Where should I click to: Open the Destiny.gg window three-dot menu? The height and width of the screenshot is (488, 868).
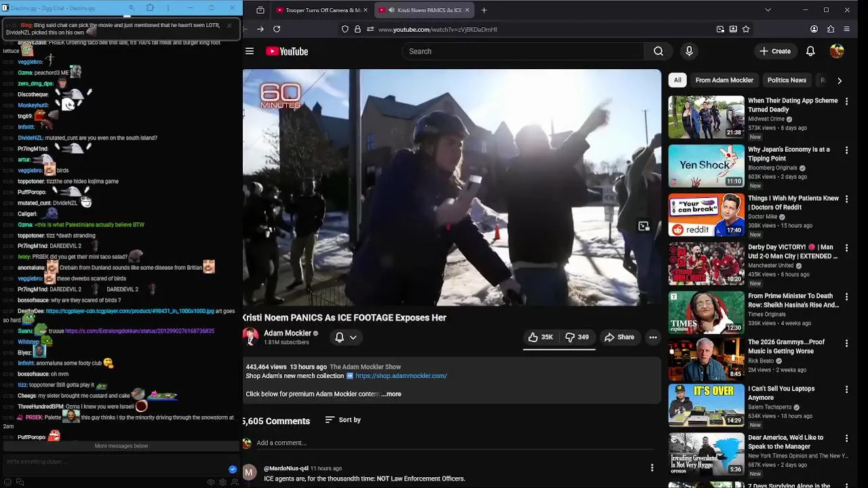[168, 8]
